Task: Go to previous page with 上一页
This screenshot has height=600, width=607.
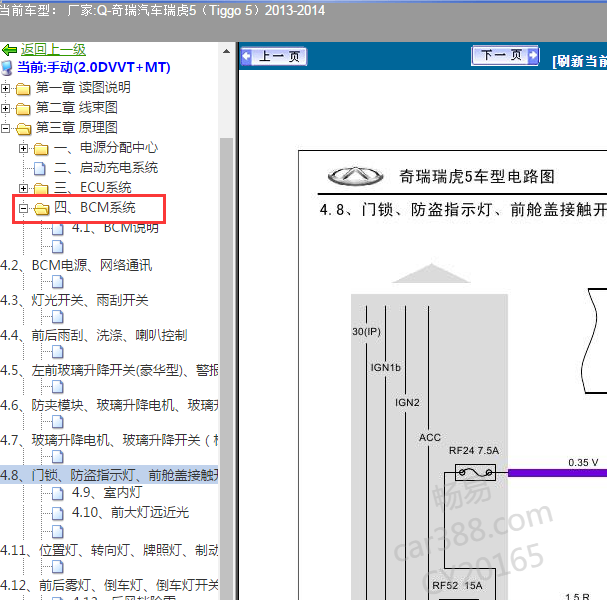Action: tap(274, 57)
